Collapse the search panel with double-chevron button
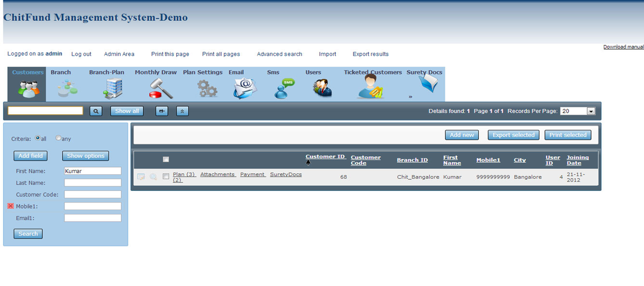The height and width of the screenshot is (286, 644). coord(182,111)
